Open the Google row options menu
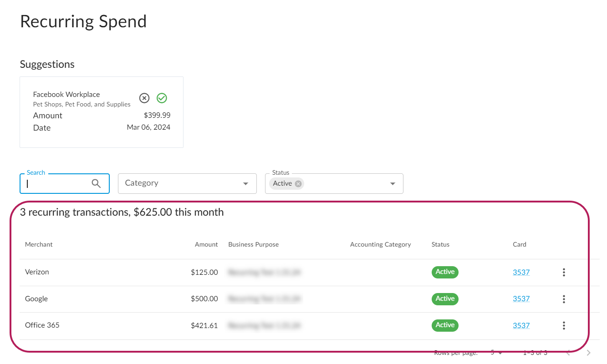This screenshot has height=364, width=607. pyautogui.click(x=564, y=299)
